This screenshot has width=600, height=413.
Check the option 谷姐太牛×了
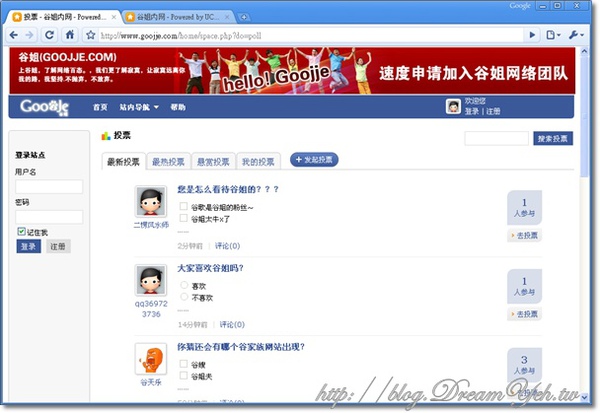(x=184, y=218)
